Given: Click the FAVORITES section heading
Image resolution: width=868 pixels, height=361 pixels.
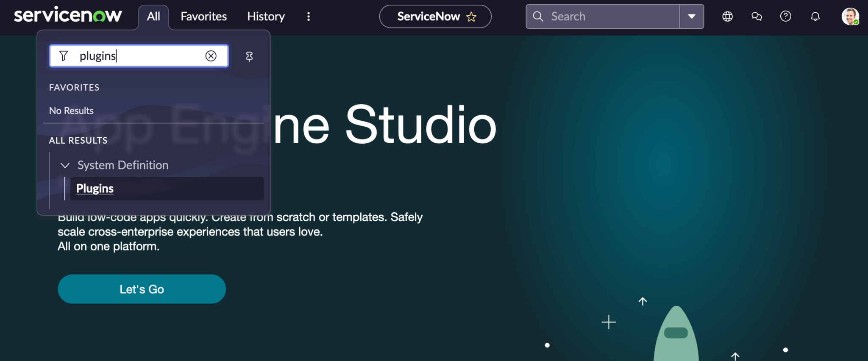Looking at the screenshot, I should 74,87.
